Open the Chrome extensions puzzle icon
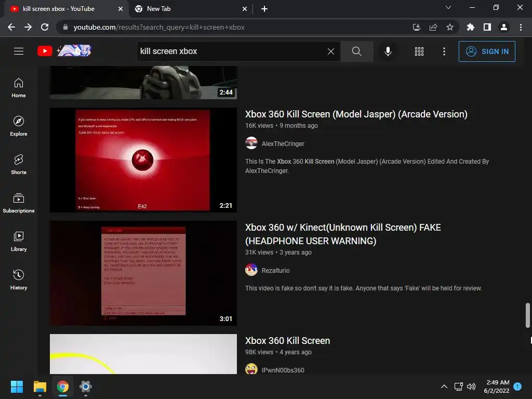The image size is (532, 399). tap(470, 27)
